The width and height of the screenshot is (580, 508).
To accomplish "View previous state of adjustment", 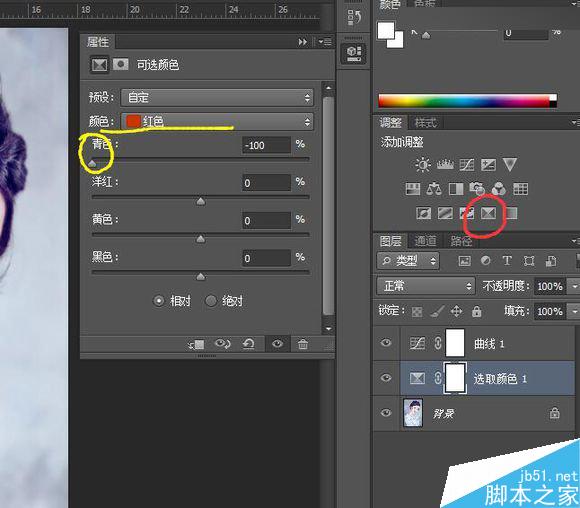I will 222,344.
